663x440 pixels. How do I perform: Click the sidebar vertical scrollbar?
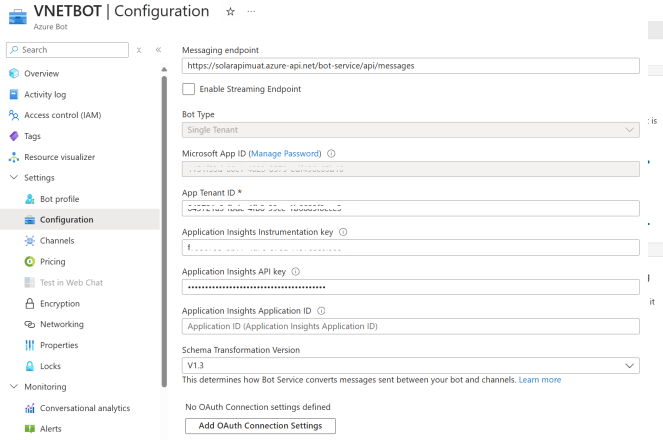coord(164,231)
